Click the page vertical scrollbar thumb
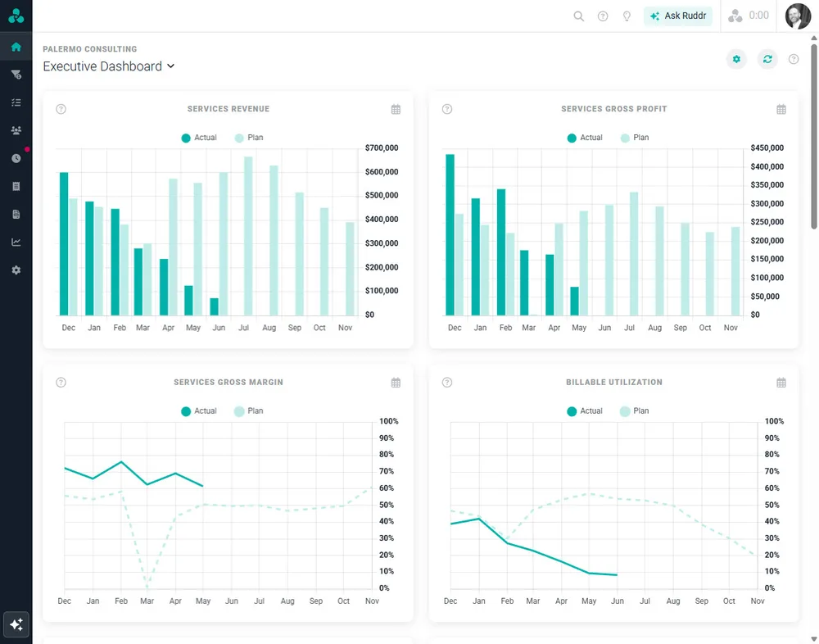Viewport: 819px width, 644px height. click(x=814, y=136)
